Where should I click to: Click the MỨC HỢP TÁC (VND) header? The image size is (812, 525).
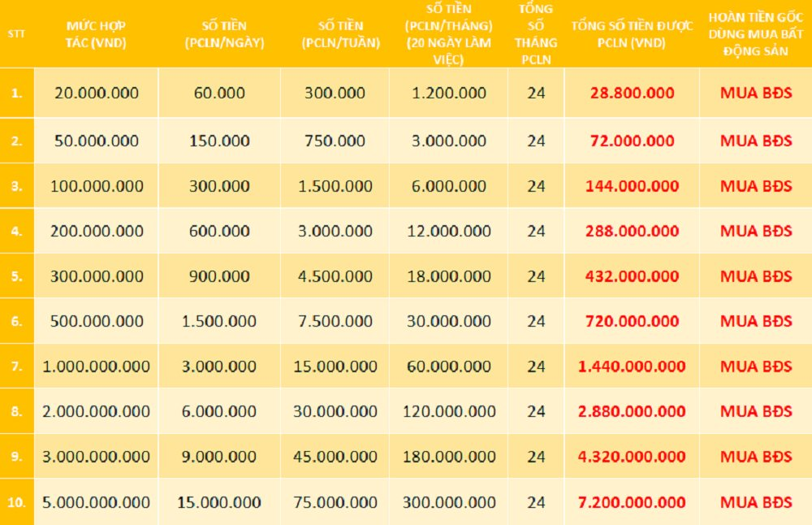click(x=96, y=34)
